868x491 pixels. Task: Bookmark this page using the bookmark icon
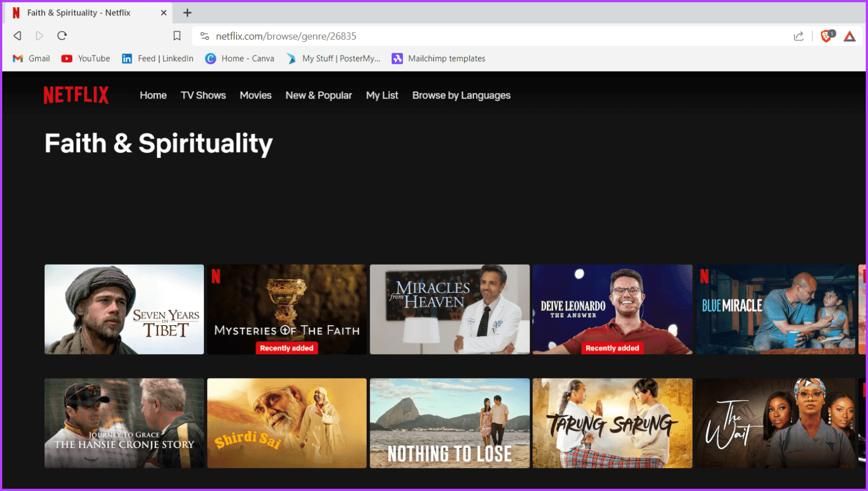tap(177, 36)
